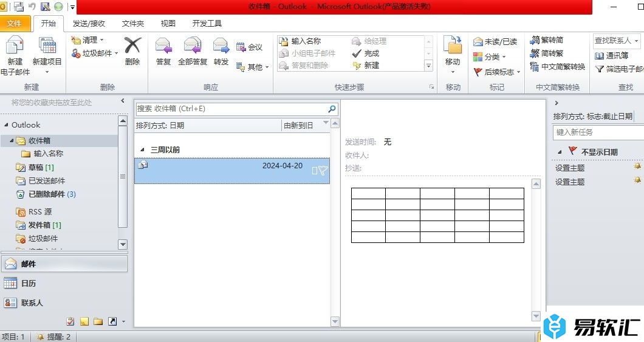644x342 pixels.
Task: Click the flag of the second 设置主题 task
Action: click(637, 180)
